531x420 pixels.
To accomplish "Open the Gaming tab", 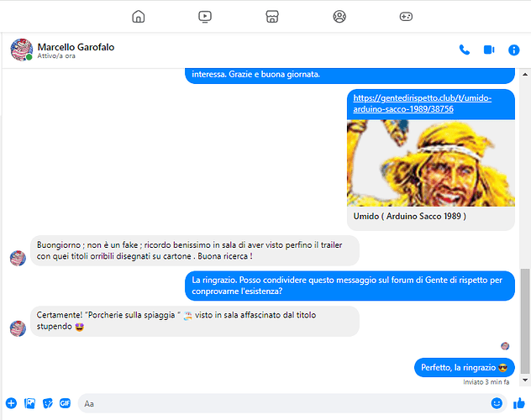I will tap(406, 16).
